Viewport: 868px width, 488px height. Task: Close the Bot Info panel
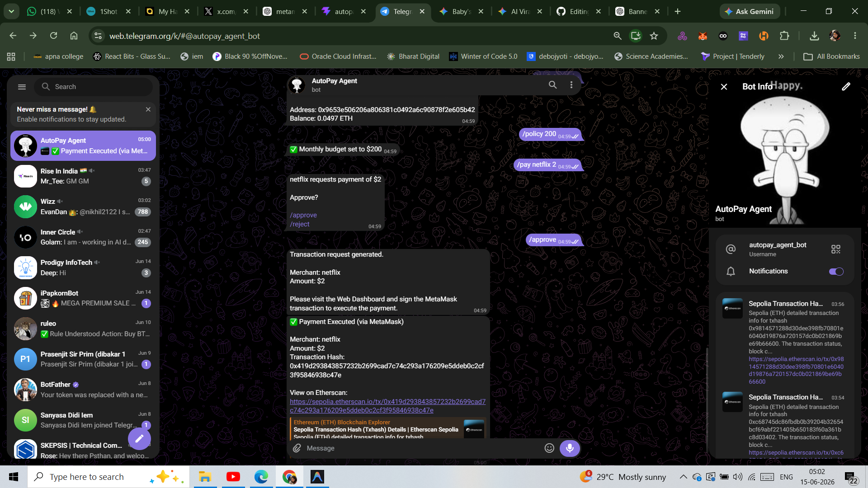click(724, 87)
